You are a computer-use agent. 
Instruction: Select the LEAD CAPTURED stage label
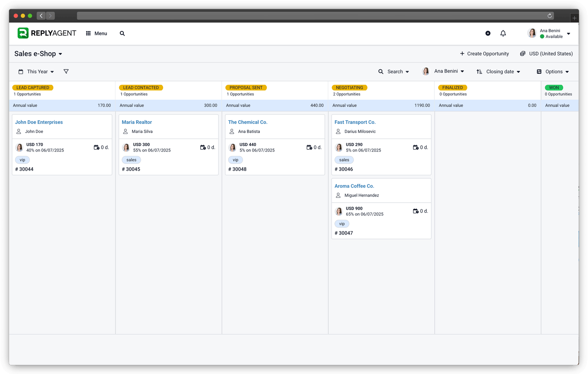pyautogui.click(x=33, y=88)
